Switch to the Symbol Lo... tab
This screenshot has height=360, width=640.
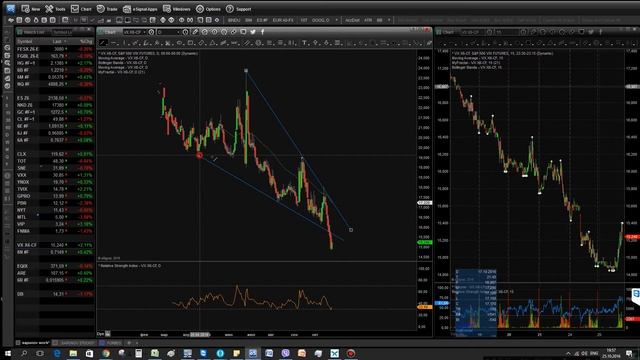63,32
